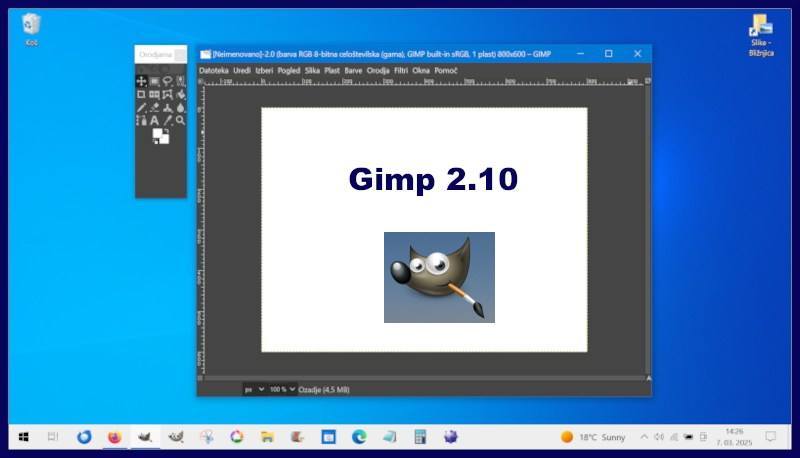The width and height of the screenshot is (800, 458).
Task: Open the 100% zoom dropdown
Action: coord(282,390)
